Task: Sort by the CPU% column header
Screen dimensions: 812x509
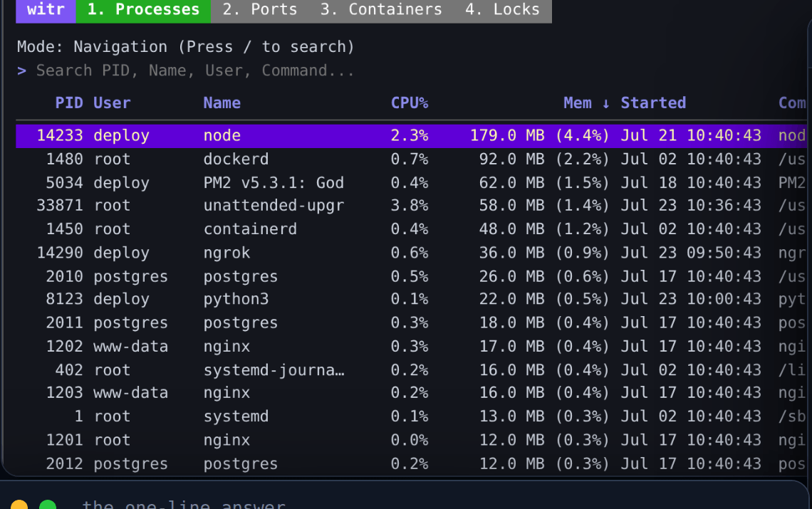Action: [x=410, y=103]
